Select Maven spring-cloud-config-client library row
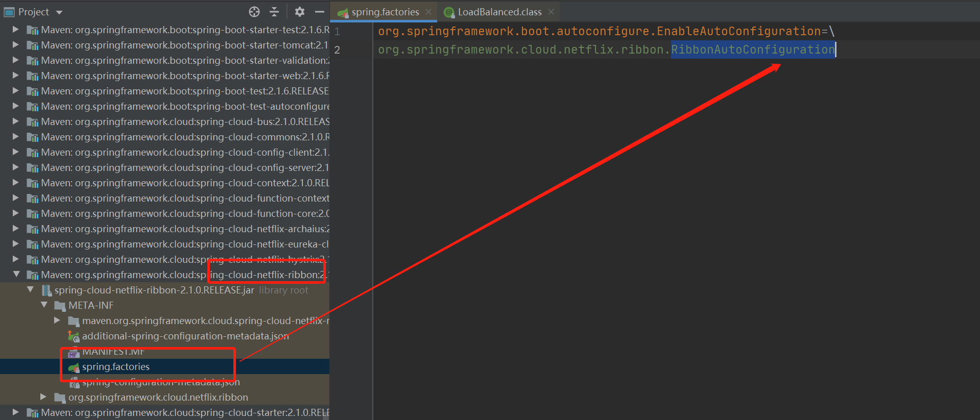980x420 pixels. (164, 152)
